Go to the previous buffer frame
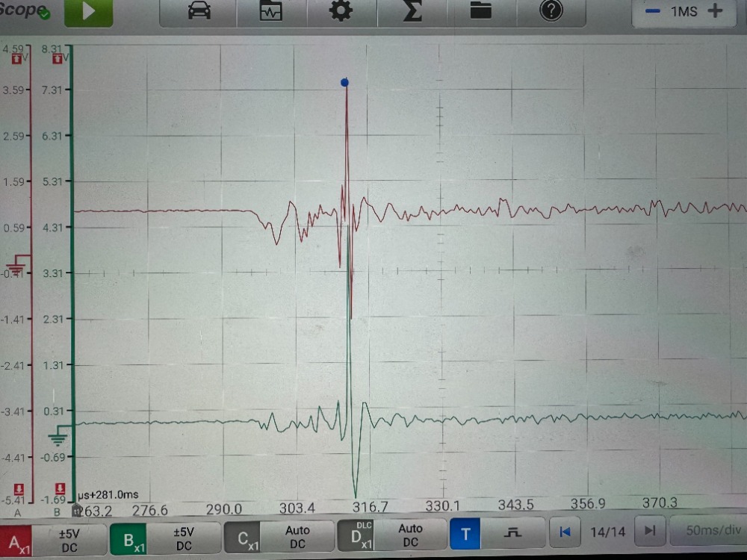The height and width of the screenshot is (560, 747). [x=565, y=532]
